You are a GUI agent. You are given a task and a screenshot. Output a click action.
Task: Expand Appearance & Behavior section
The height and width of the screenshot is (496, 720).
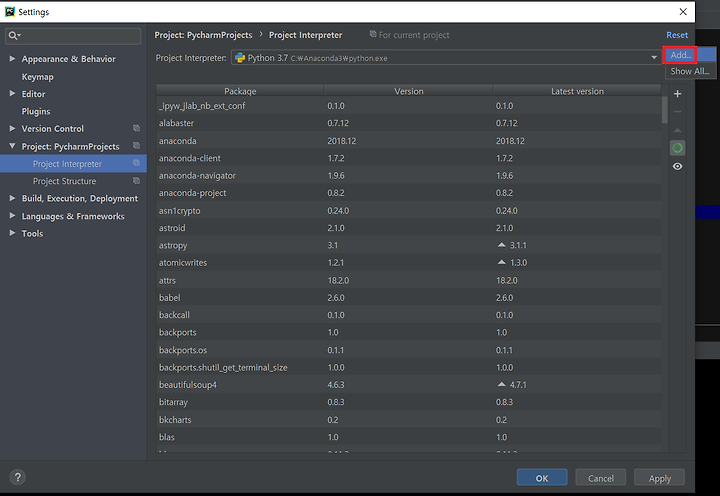[12, 59]
